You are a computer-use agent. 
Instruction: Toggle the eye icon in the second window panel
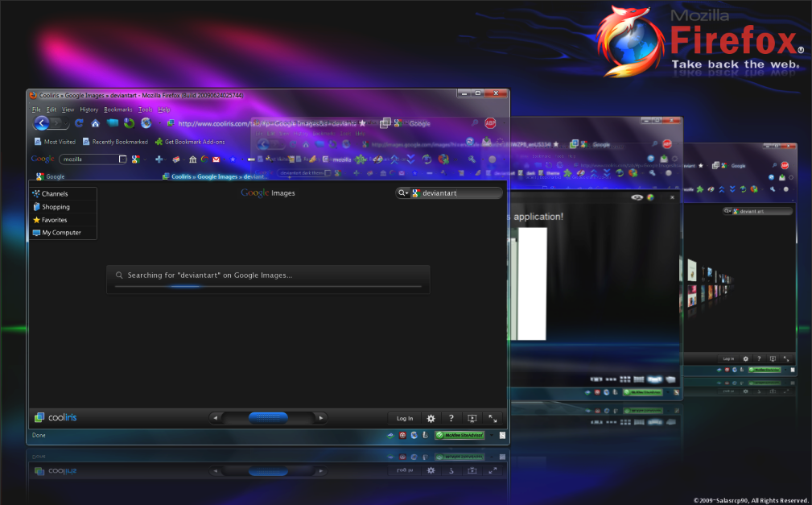pos(637,197)
